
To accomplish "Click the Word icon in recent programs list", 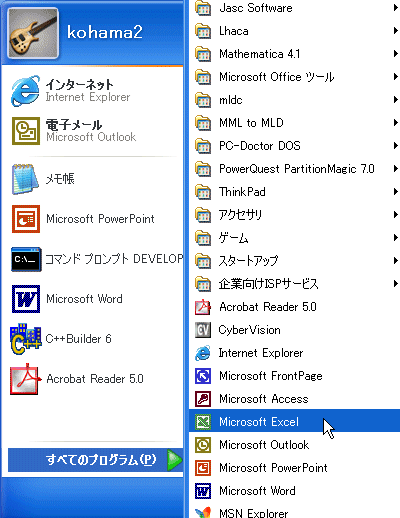I will pyautogui.click(x=26, y=299).
